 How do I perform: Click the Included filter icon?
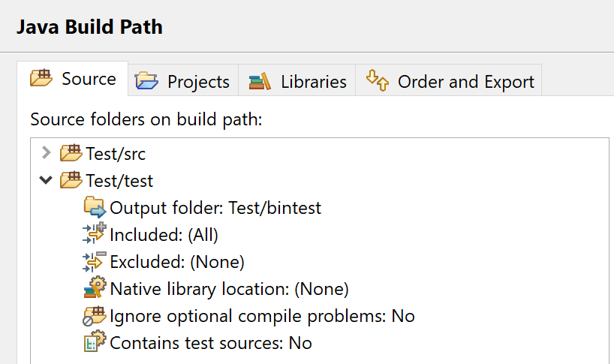pyautogui.click(x=95, y=233)
